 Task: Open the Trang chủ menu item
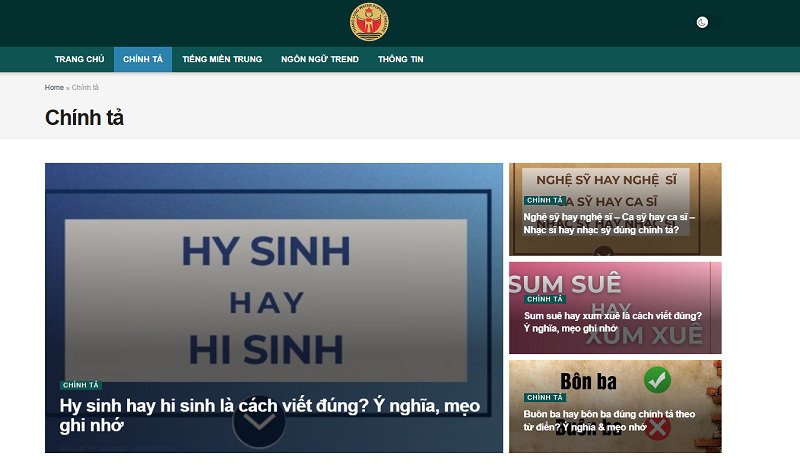point(79,59)
